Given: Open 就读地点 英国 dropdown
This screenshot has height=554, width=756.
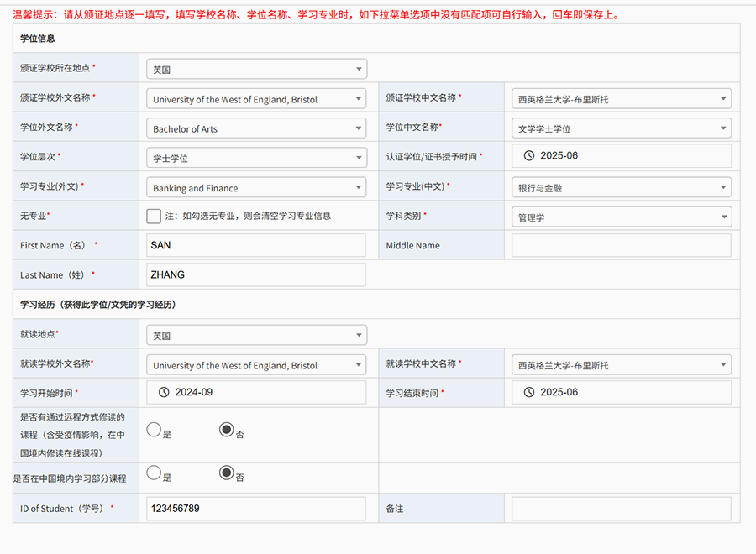Looking at the screenshot, I should 256,336.
